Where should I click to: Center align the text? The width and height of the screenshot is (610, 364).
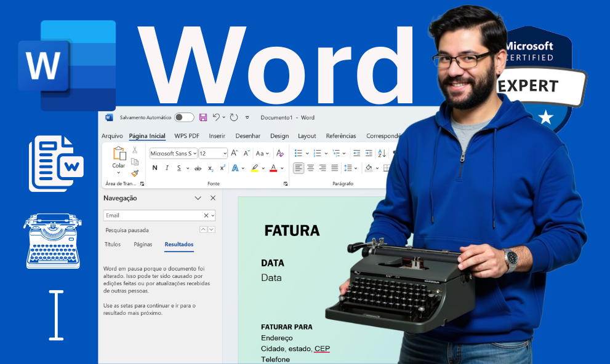[310, 168]
